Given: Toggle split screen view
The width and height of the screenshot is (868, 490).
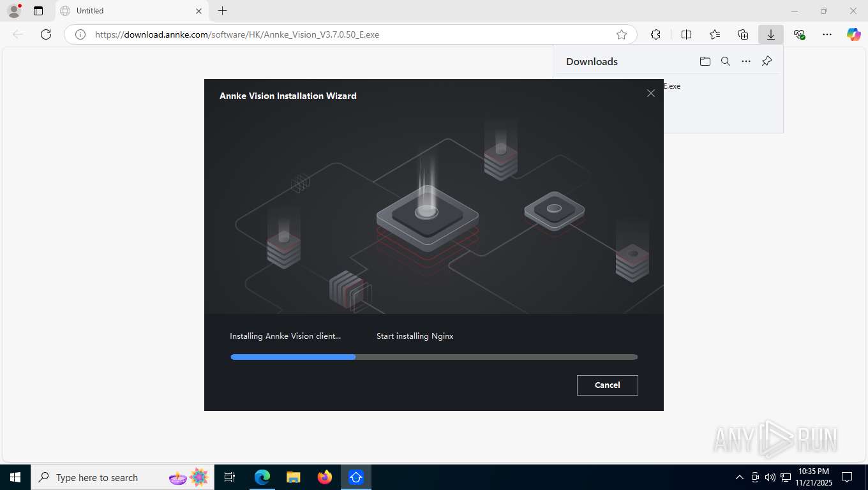Looking at the screenshot, I should tap(686, 34).
